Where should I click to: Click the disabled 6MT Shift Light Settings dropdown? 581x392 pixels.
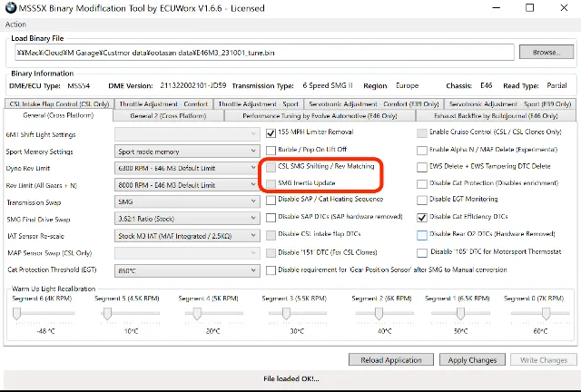pyautogui.click(x=187, y=134)
